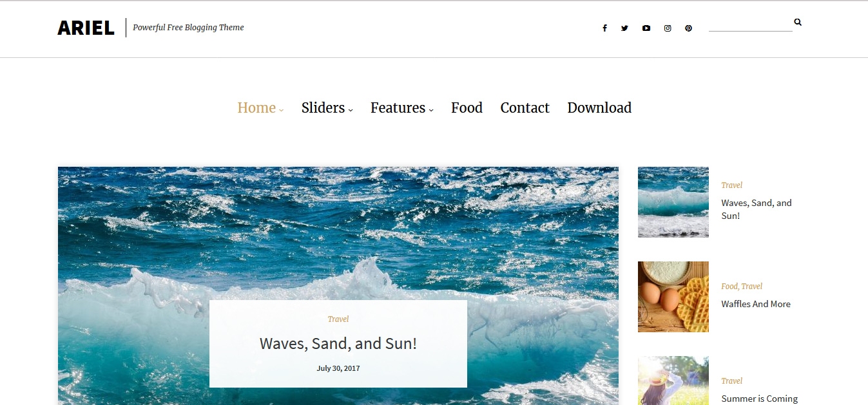Open the Pinterest social icon

click(688, 28)
